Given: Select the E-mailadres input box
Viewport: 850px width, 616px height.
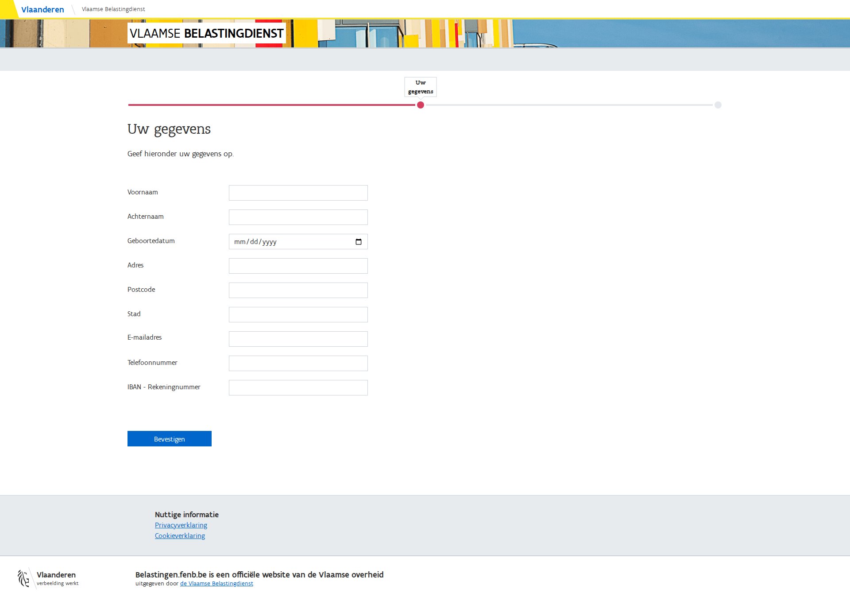Looking at the screenshot, I should click(x=298, y=339).
